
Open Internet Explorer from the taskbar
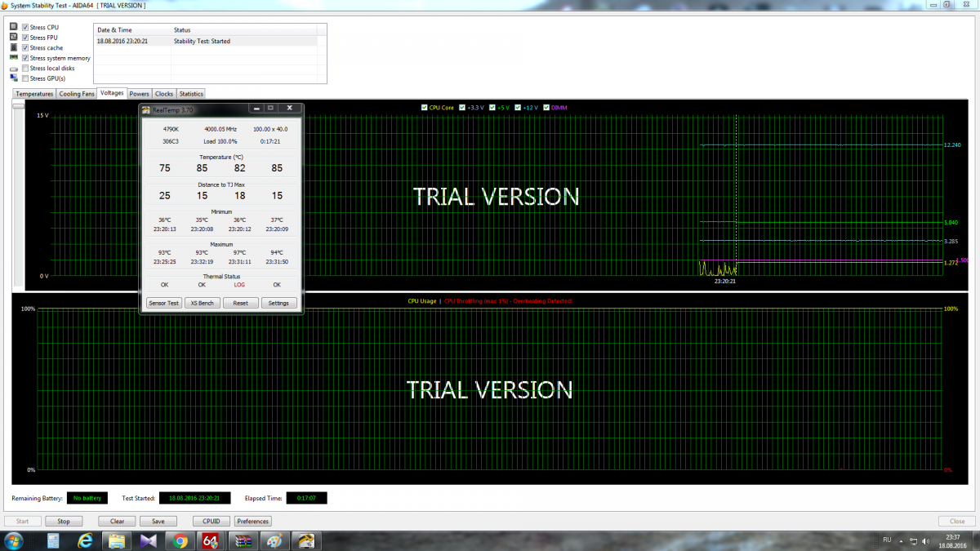tap(85, 540)
